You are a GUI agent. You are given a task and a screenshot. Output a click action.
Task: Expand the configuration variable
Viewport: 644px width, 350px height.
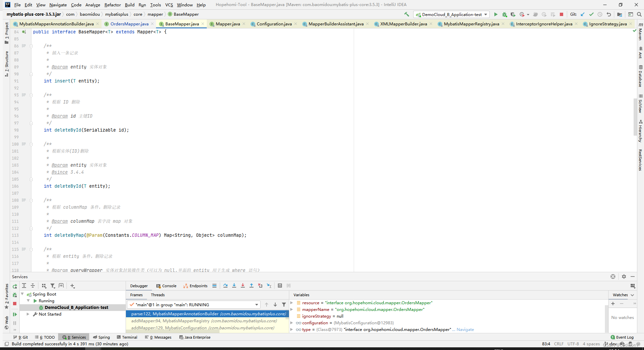[292, 323]
